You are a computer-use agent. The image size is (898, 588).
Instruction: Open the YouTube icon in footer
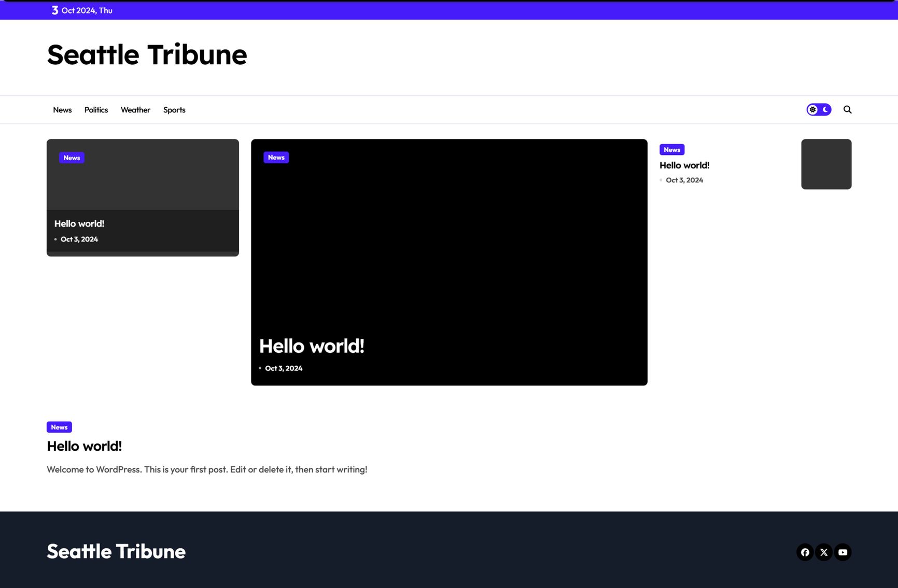tap(843, 552)
